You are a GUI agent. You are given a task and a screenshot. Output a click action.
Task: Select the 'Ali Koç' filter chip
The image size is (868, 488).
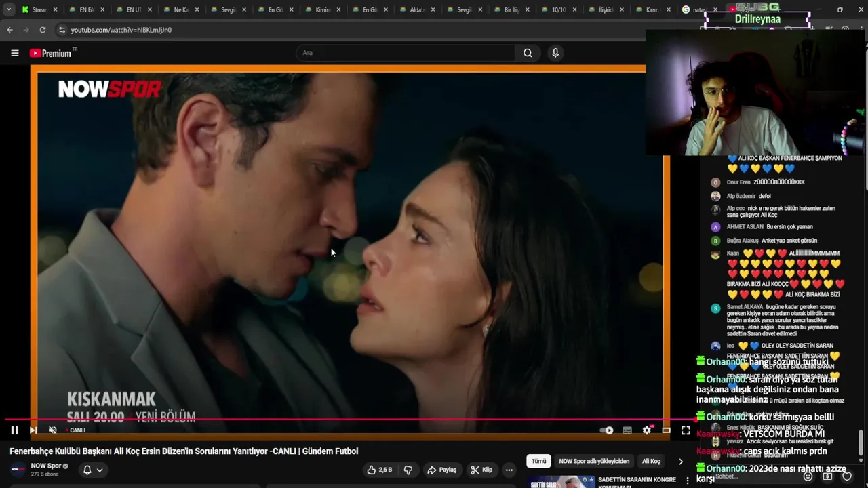[651, 461]
